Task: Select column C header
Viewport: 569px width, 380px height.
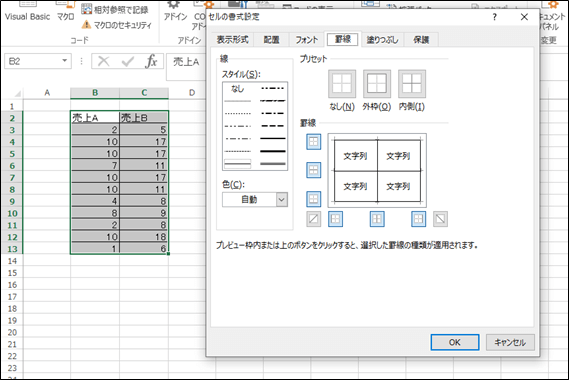Action: pos(144,93)
